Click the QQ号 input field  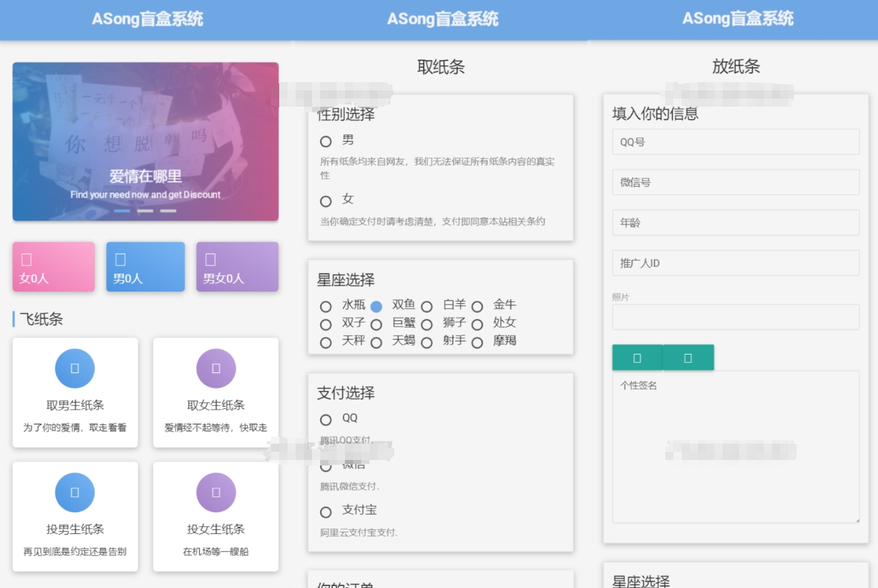coord(736,142)
